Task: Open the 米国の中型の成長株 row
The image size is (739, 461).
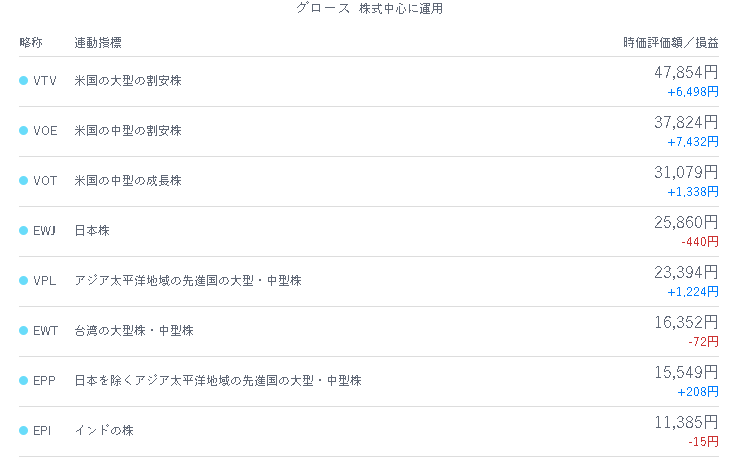Action: pos(369,181)
